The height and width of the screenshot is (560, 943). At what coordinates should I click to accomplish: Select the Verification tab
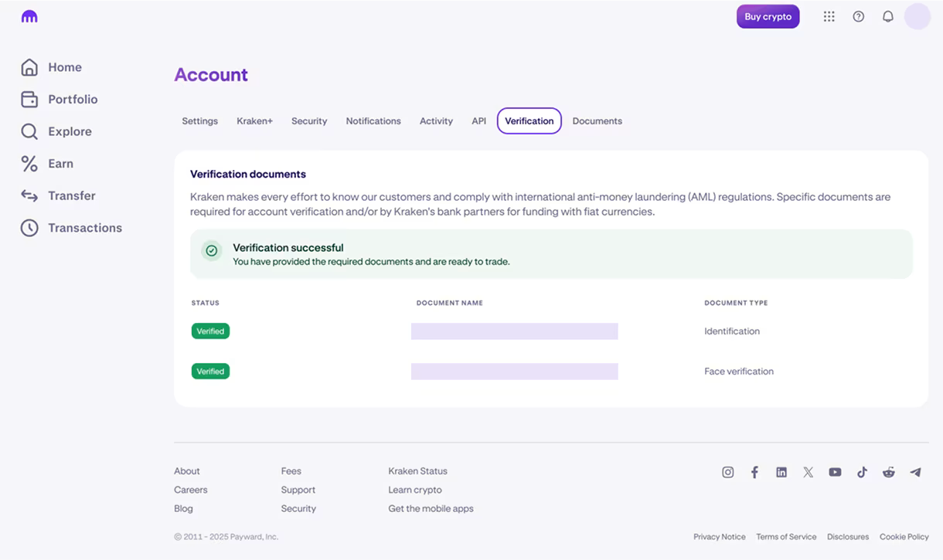coord(529,121)
